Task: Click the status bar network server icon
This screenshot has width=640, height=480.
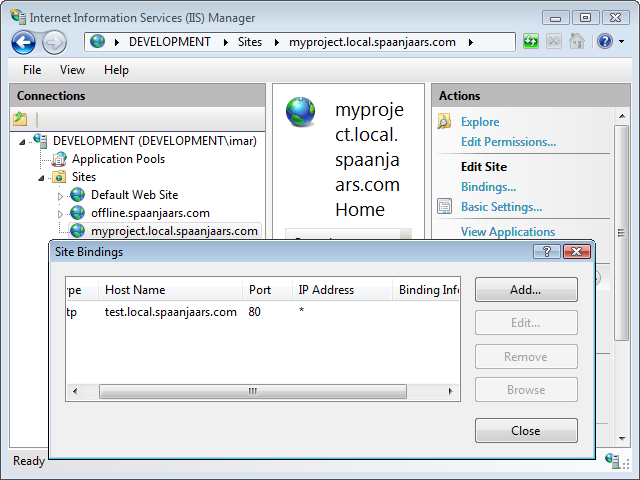Action: tap(613, 460)
